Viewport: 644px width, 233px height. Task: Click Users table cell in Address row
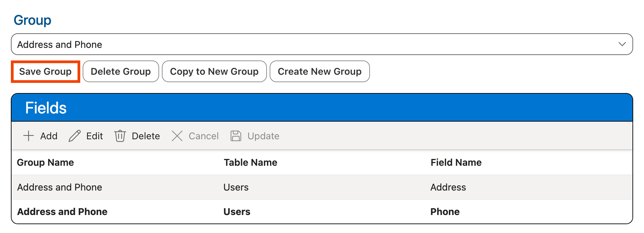[236, 187]
